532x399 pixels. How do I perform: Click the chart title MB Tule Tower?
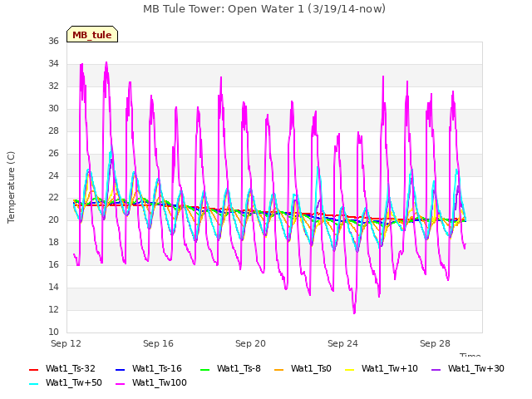click(264, 9)
